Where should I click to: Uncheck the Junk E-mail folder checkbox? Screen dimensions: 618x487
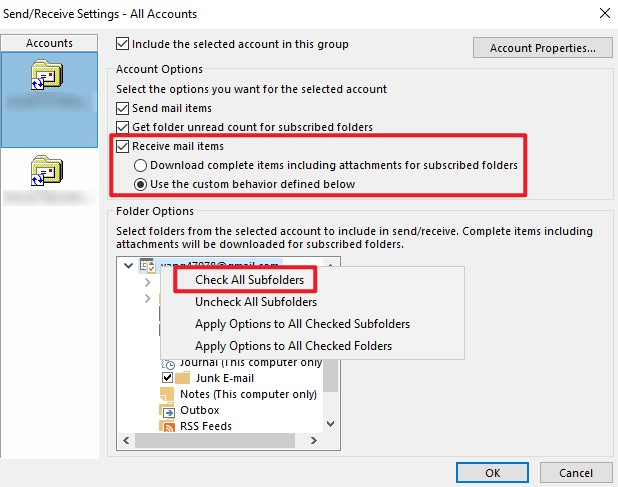(x=168, y=378)
